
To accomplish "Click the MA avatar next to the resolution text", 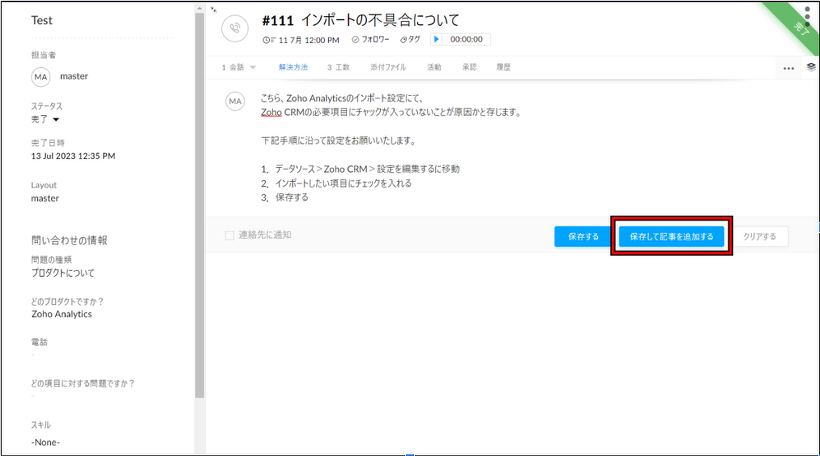I will (x=235, y=101).
